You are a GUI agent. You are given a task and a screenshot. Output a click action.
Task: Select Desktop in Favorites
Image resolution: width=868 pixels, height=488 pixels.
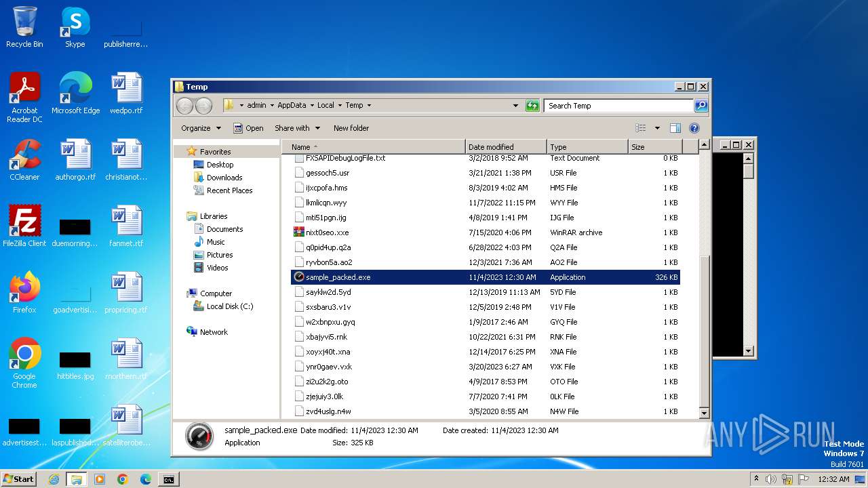point(220,165)
